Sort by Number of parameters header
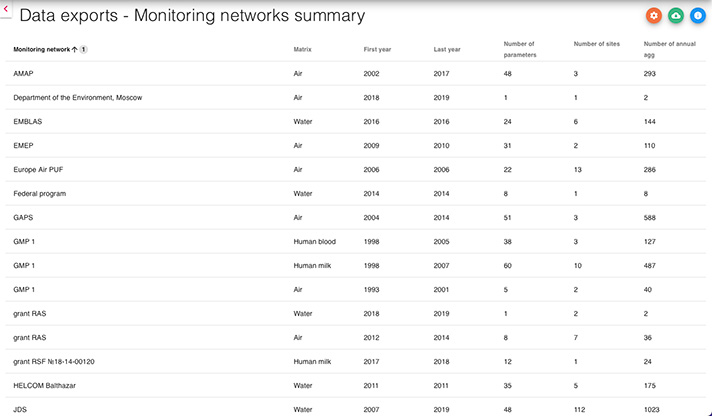Image resolution: width=712 pixels, height=416 pixels. (520, 49)
